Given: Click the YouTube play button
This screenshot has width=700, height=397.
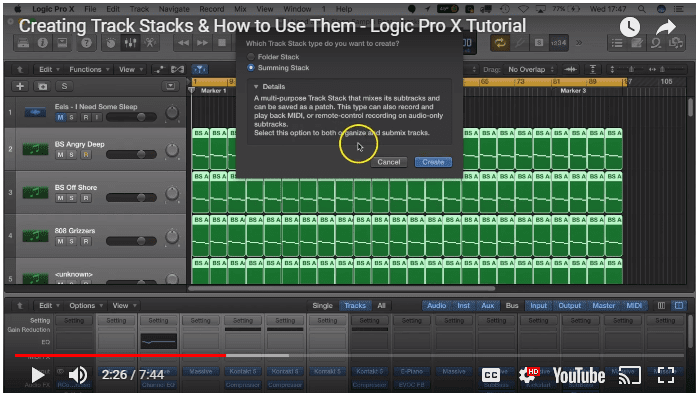Looking at the screenshot, I should 38,375.
